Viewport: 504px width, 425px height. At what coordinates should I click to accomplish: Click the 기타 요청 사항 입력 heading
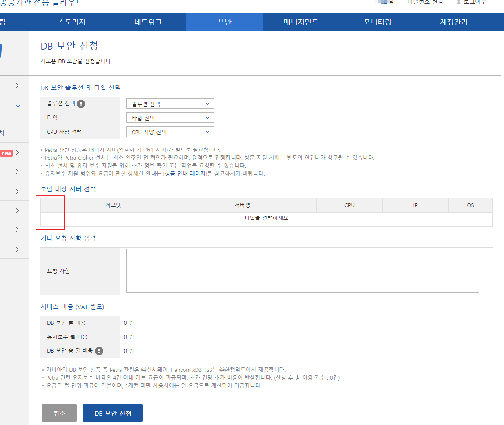coord(68,238)
